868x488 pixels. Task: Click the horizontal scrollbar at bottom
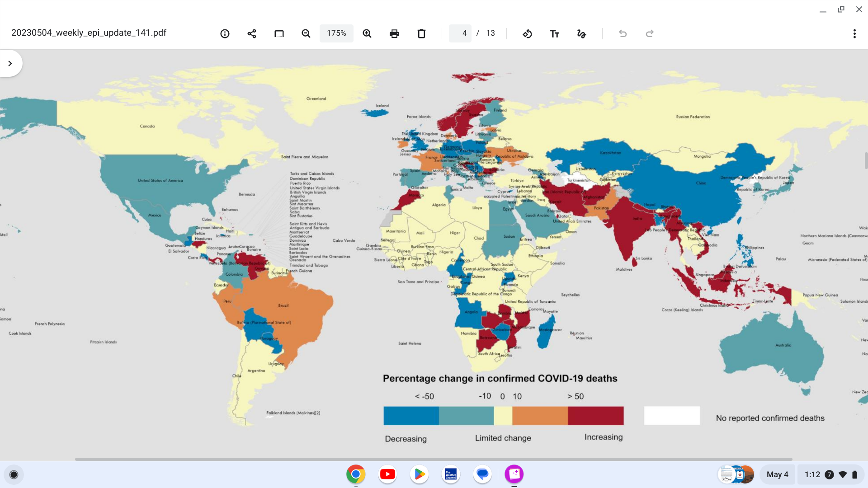coord(433,459)
